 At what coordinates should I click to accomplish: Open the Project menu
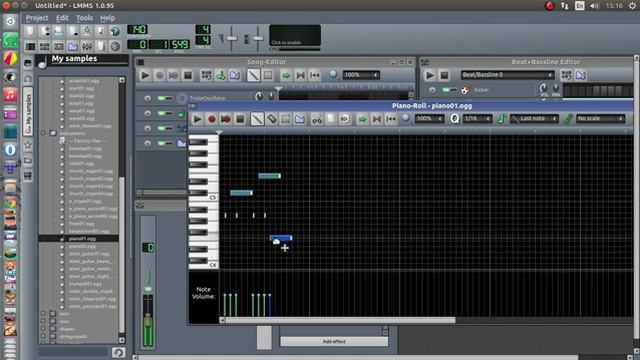pos(37,18)
